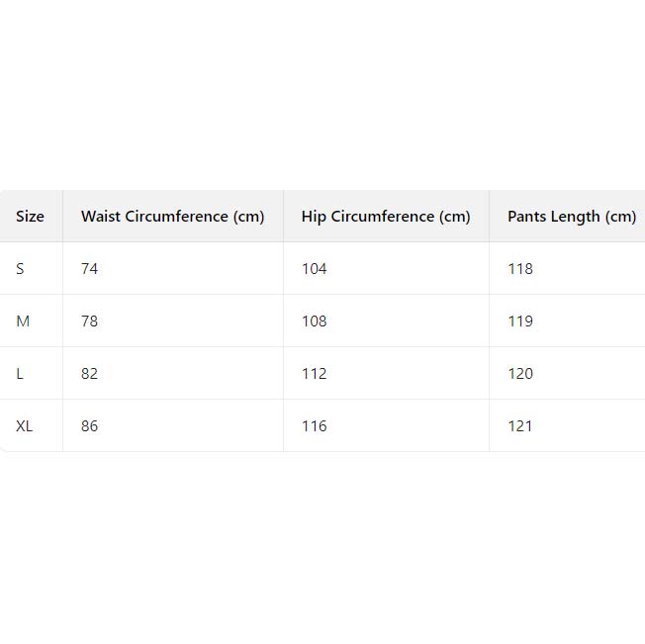Click waist value 74 for size S
The width and height of the screenshot is (645, 644).
pyautogui.click(x=90, y=269)
